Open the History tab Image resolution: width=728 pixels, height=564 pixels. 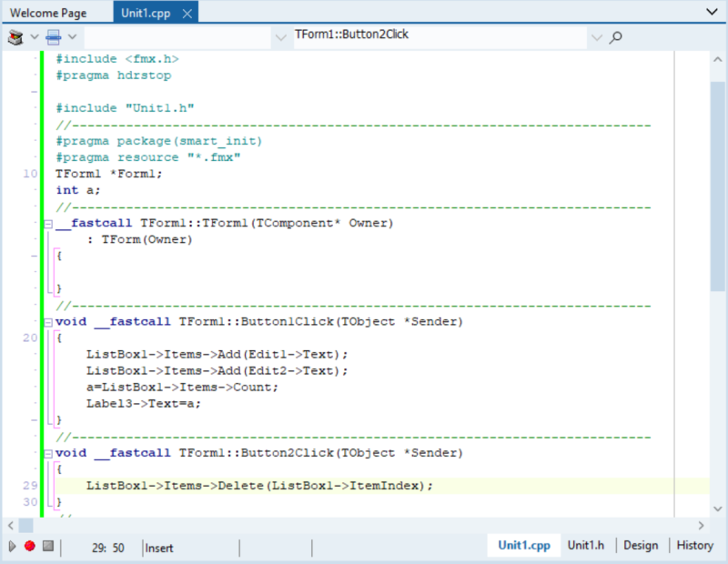tap(694, 546)
